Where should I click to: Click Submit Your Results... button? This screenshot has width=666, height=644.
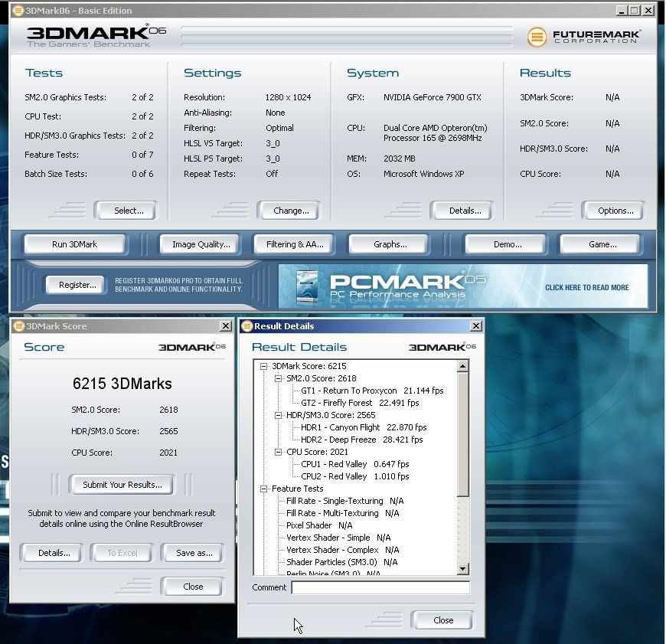(x=122, y=485)
